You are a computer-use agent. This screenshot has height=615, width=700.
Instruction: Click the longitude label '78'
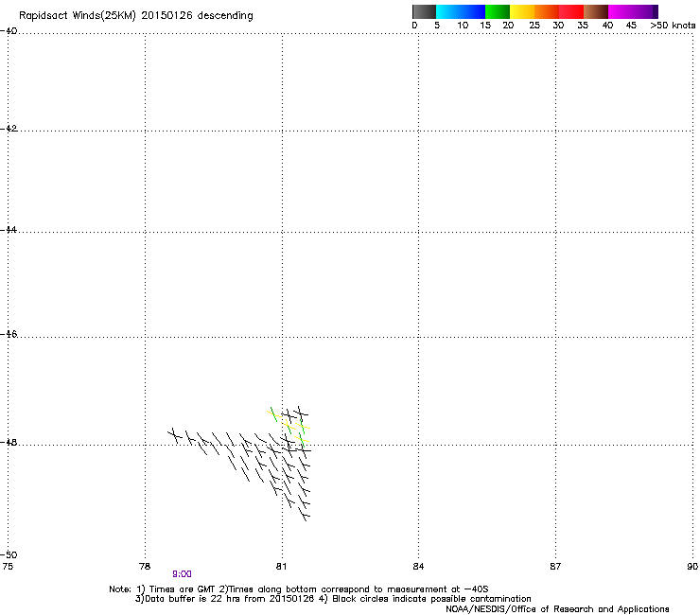pos(145,567)
